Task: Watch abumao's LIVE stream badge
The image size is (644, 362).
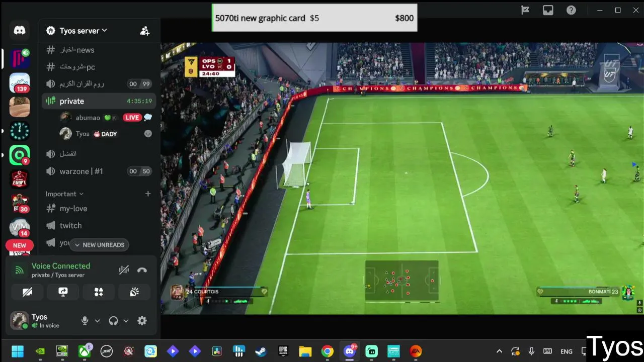Action: click(132, 118)
